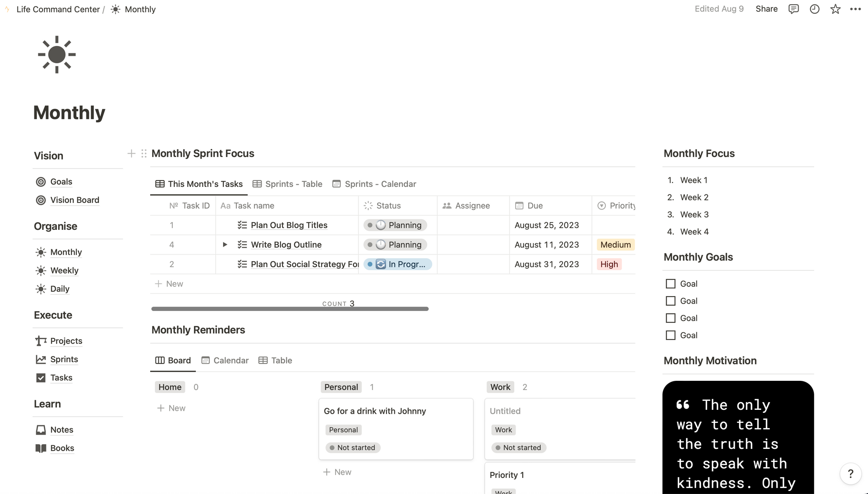Expand subtasks for Write Blog Outline
Screen dimensions: 868x494
pos(225,244)
